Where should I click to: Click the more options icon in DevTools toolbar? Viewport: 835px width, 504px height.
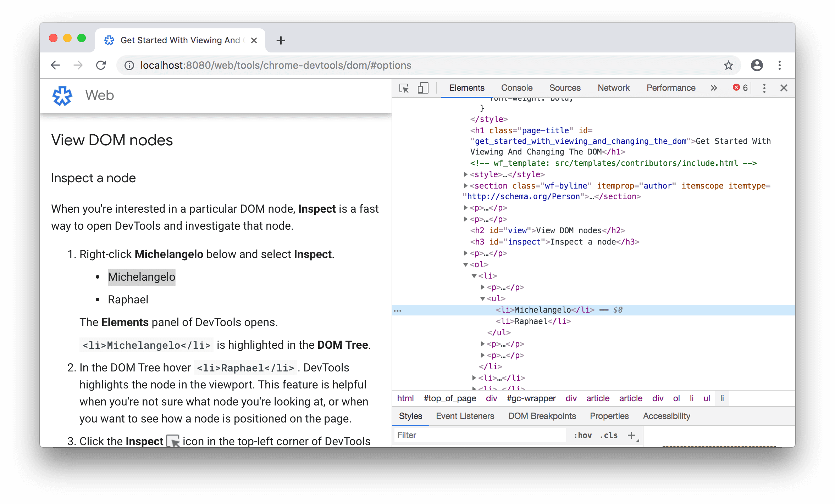[x=764, y=88]
